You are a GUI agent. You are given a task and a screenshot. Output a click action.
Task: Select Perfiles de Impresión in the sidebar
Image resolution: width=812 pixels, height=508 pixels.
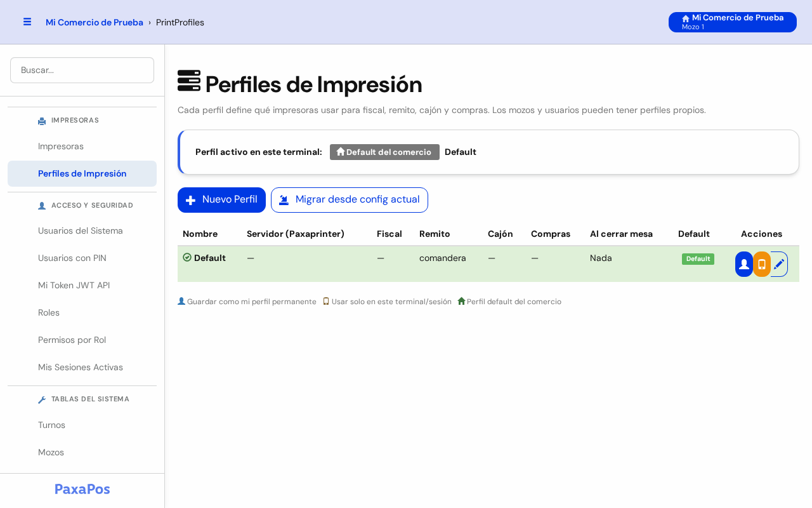pos(82,173)
